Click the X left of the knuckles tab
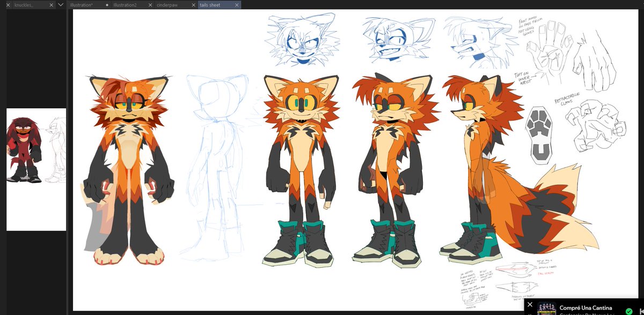Image resolution: width=644 pixels, height=315 pixels. pyautogui.click(x=8, y=5)
